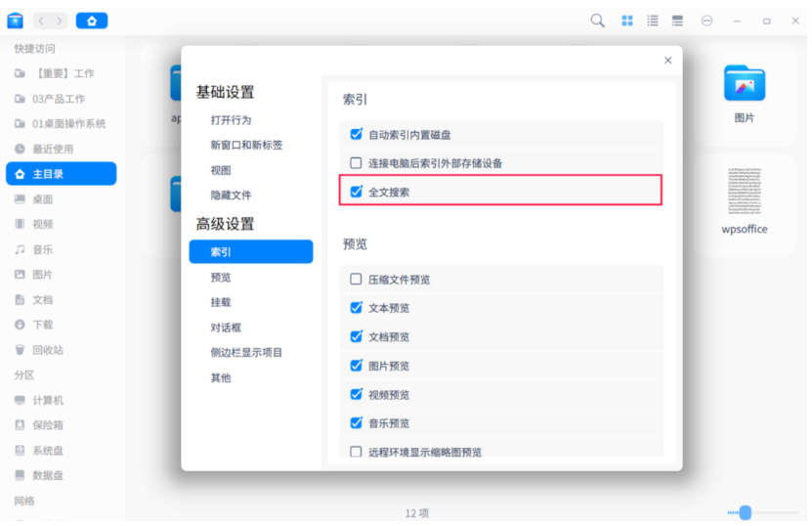
Task: Open 计算机 in the sidebar
Action: pyautogui.click(x=62, y=401)
